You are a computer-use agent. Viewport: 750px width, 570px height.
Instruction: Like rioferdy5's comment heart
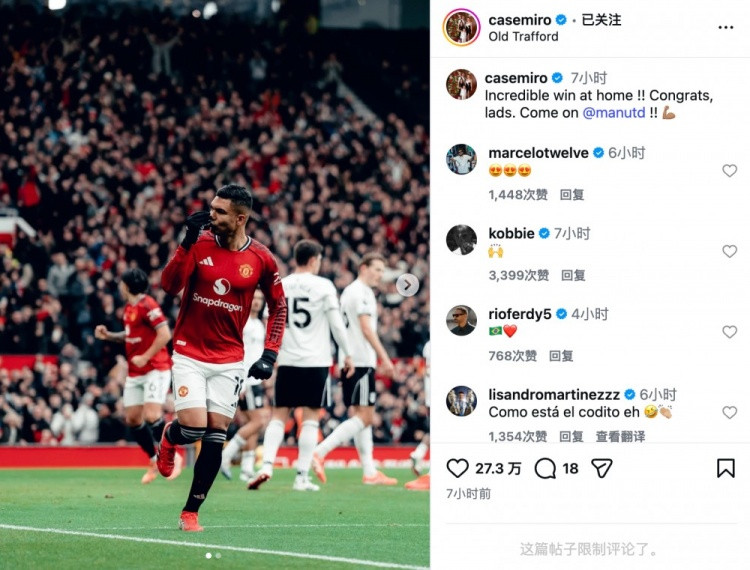pyautogui.click(x=729, y=331)
